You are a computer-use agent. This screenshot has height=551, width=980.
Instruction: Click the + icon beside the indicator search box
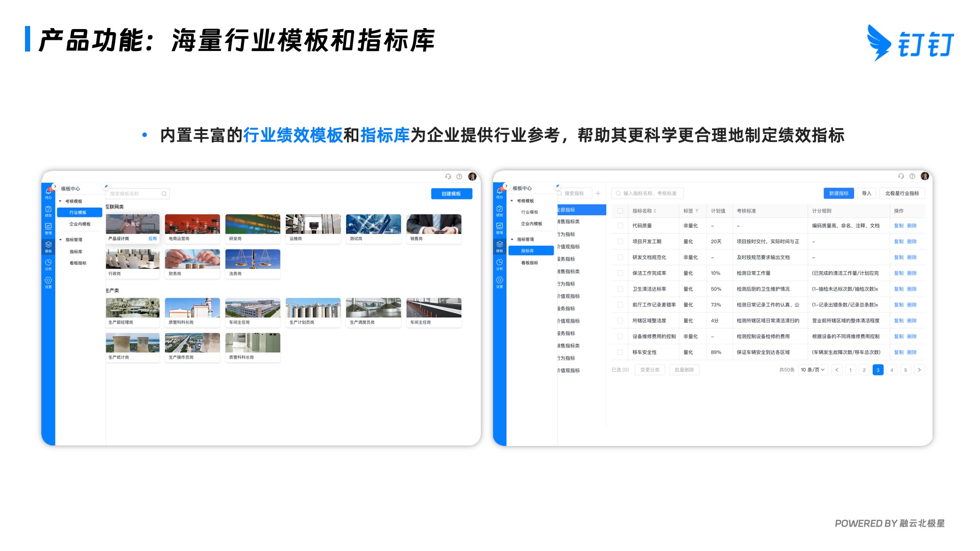tap(598, 193)
